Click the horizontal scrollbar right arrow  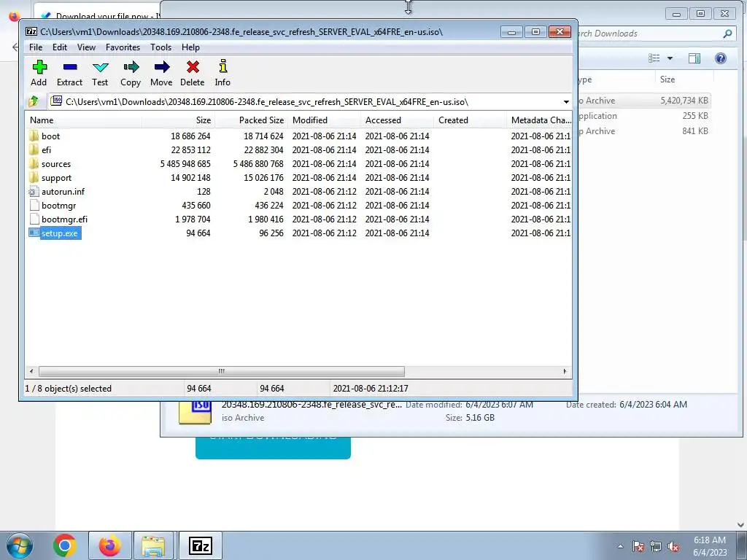pos(565,371)
